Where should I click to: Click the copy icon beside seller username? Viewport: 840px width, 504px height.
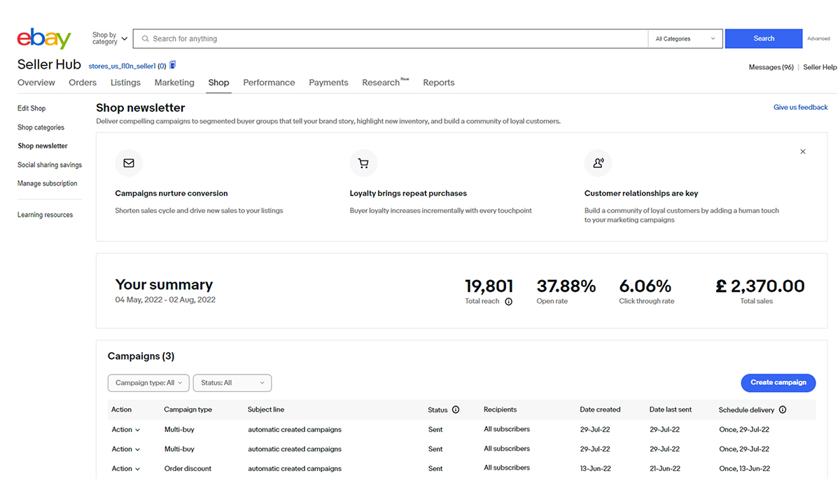(x=173, y=65)
